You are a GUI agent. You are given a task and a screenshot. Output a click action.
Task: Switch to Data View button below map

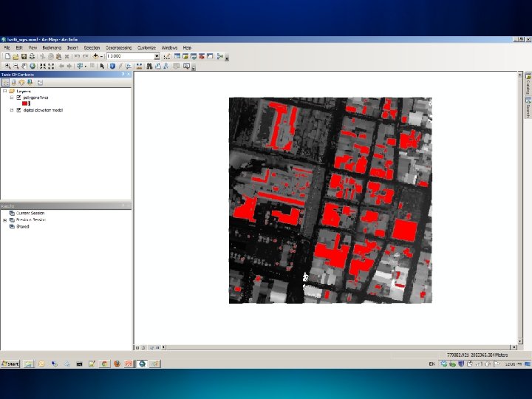click(x=137, y=347)
